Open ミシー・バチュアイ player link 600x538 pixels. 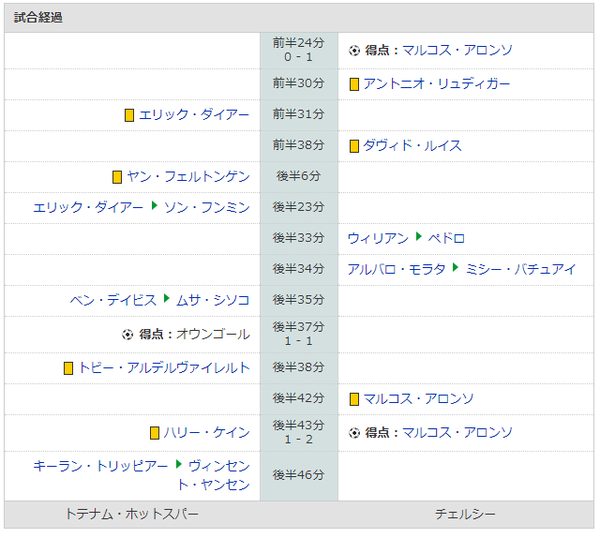click(520, 270)
